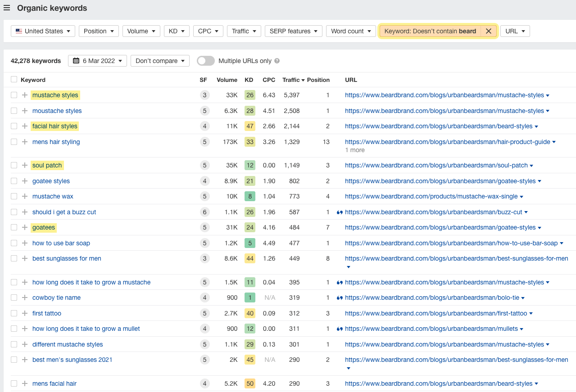Expand the URL caret on the mustache-styles result

547,95
